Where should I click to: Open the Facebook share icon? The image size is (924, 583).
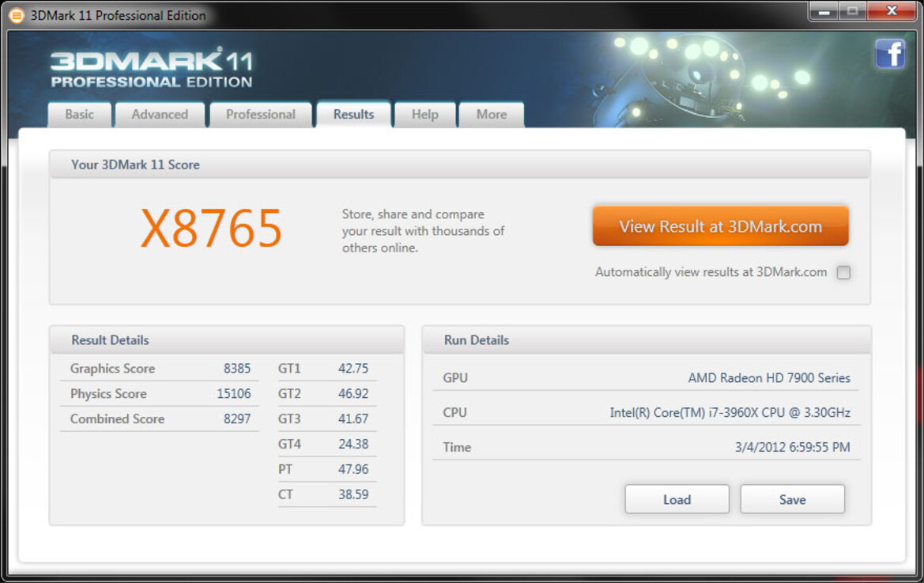pos(890,55)
